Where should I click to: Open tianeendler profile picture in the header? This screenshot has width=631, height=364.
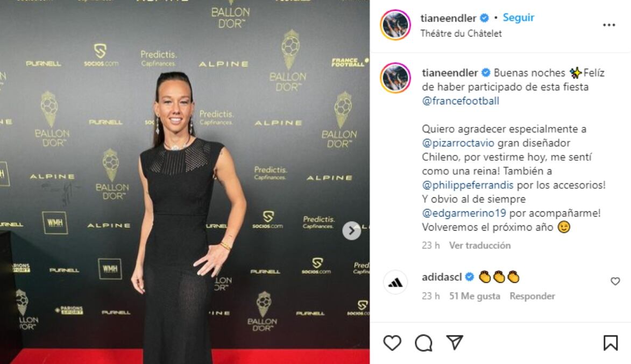click(x=395, y=25)
